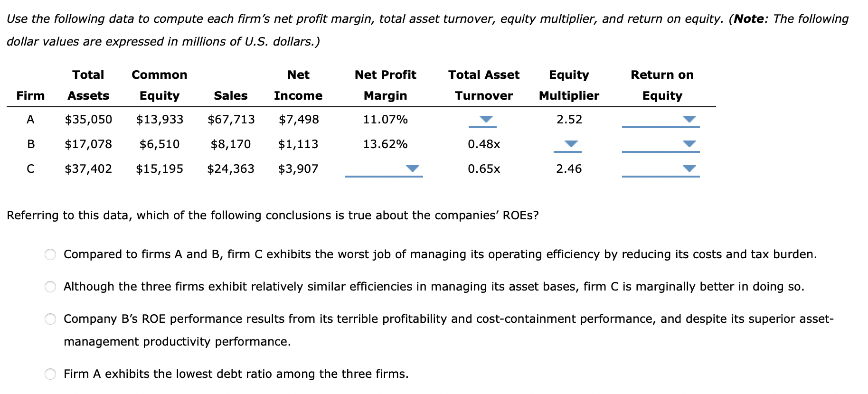Click Firm C's total asset turnover 0.65x
This screenshot has height=394, width=868.
pyautogui.click(x=484, y=169)
